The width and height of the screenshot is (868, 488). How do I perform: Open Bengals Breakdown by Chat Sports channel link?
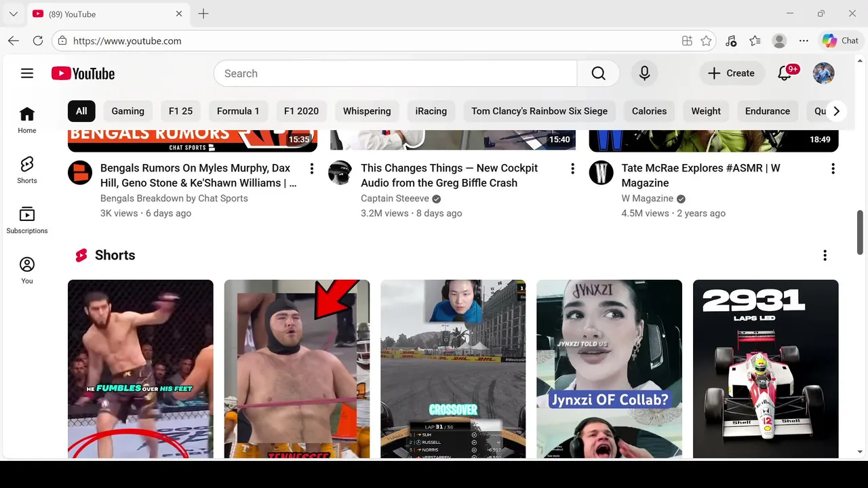(x=174, y=199)
